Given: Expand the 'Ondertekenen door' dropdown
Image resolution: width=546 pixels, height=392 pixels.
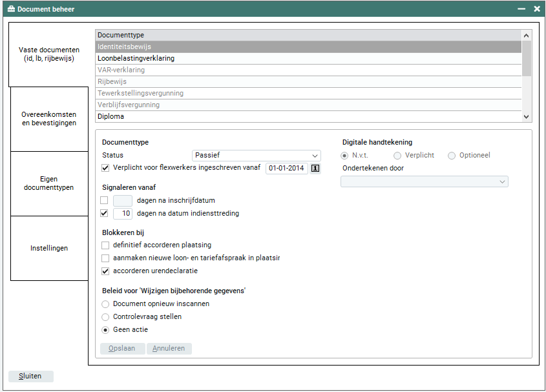Looking at the screenshot, I should (425, 182).
